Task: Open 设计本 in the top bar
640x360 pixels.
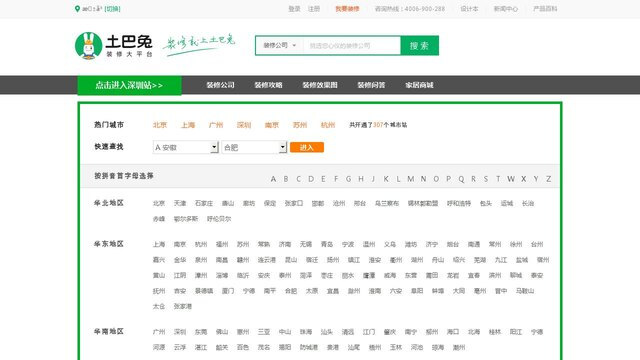Action: point(469,9)
